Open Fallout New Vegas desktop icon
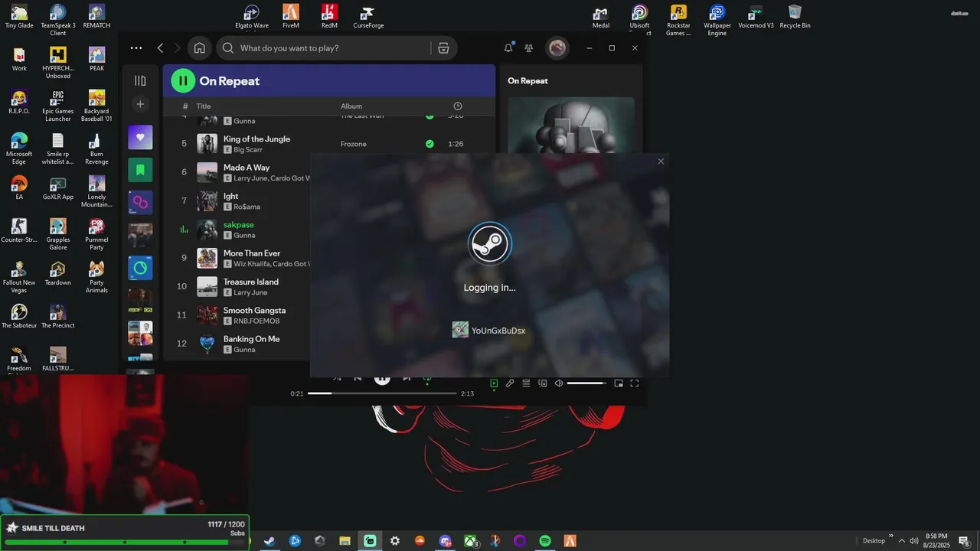This screenshot has width=980, height=551. (19, 277)
